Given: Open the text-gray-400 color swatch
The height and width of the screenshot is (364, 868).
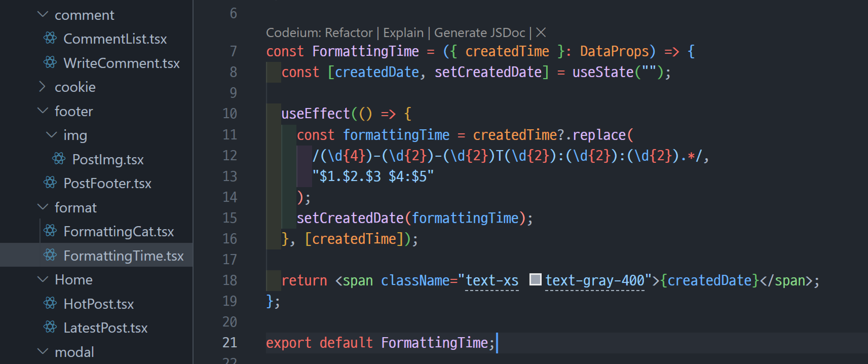Looking at the screenshot, I should click(535, 279).
